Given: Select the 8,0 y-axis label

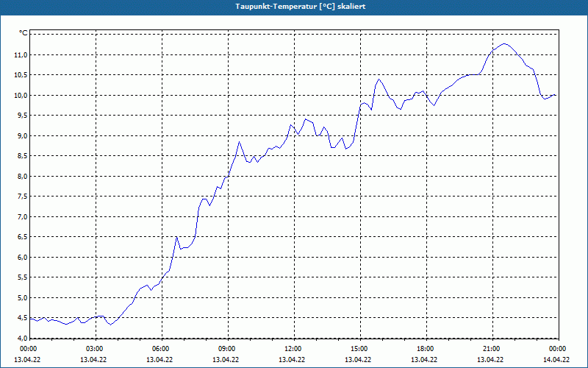Looking at the screenshot, I should [23, 176].
